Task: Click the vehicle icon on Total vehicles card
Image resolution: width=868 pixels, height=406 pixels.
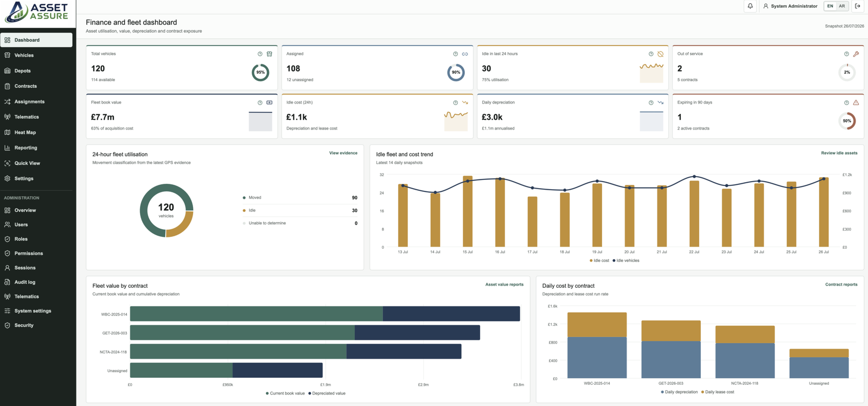Action: (x=269, y=54)
